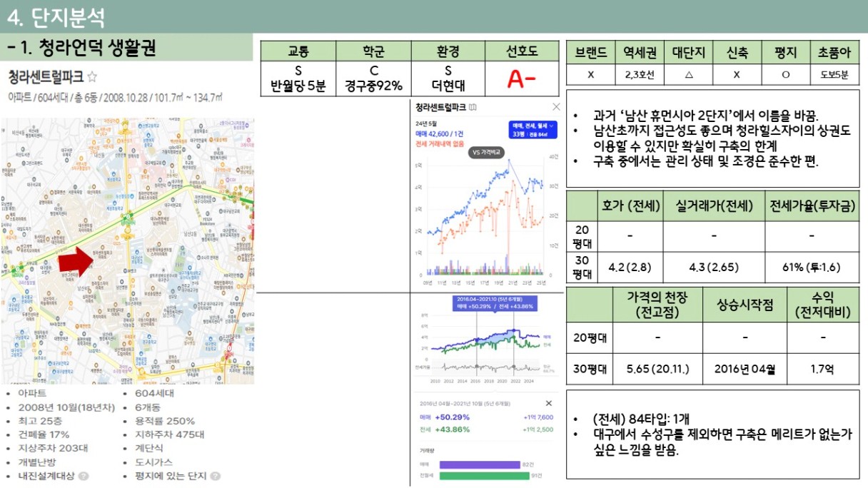This screenshot has height=488, width=868.
Task: Click the +50.29% 매매 change value
Action: (x=452, y=417)
